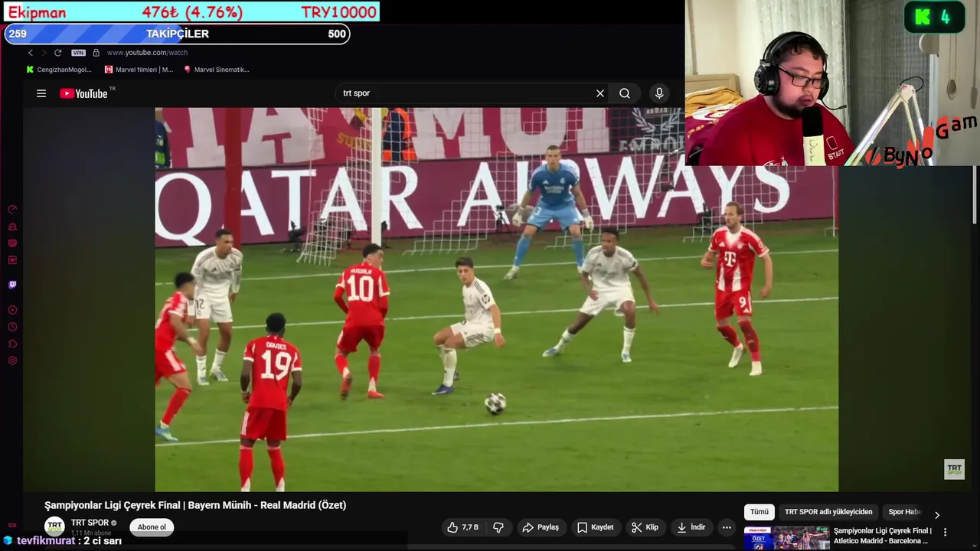Open the striped GX Corner sidebar icon
Viewport: 980px width, 551px height.
[12, 243]
